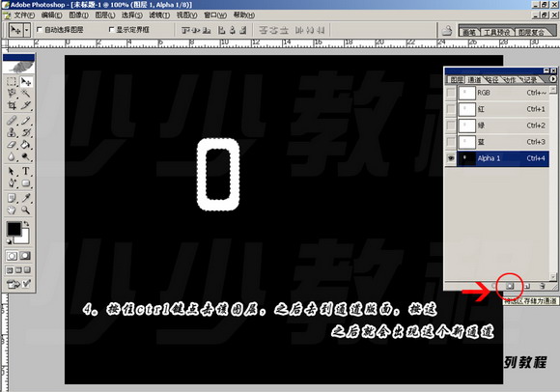Select the Paint Bucket tool
The width and height of the screenshot is (560, 392).
tap(26, 145)
